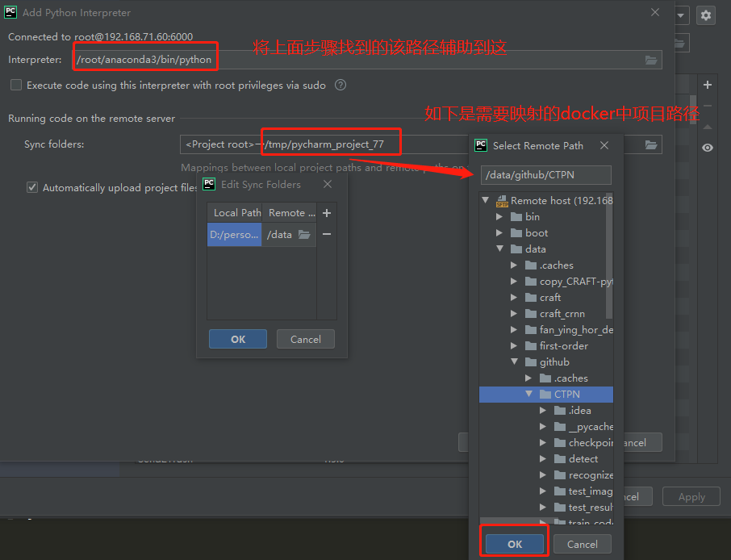Add a mapping with the plus icon in Edit Sync Folders
The image size is (731, 560).
click(327, 213)
